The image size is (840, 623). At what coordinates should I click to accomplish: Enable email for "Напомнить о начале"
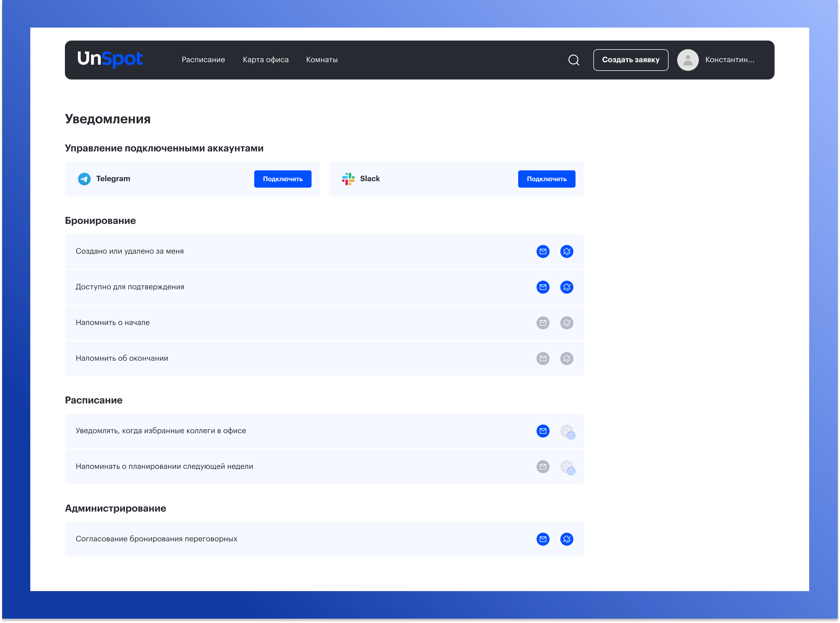coord(543,323)
